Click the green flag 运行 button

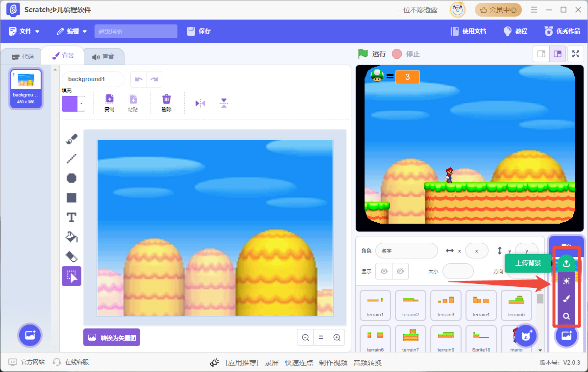[372, 54]
